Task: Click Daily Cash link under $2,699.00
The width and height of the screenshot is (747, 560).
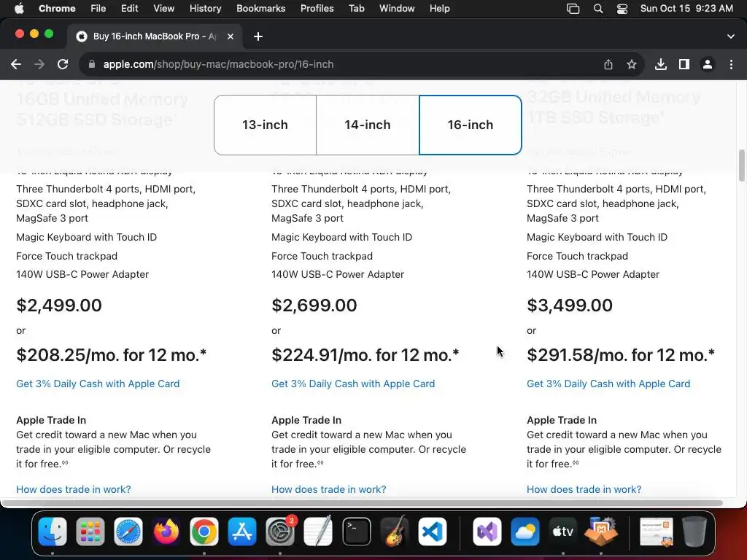Action: [353, 384]
